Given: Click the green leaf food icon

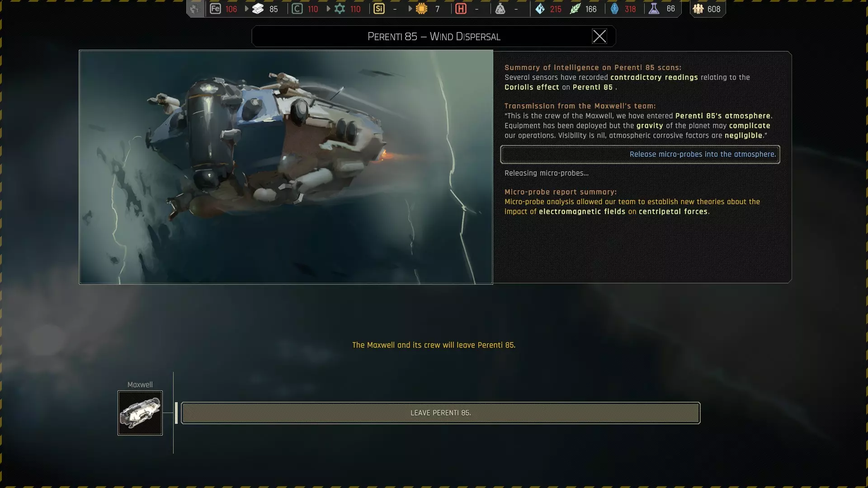Looking at the screenshot, I should click(x=575, y=9).
